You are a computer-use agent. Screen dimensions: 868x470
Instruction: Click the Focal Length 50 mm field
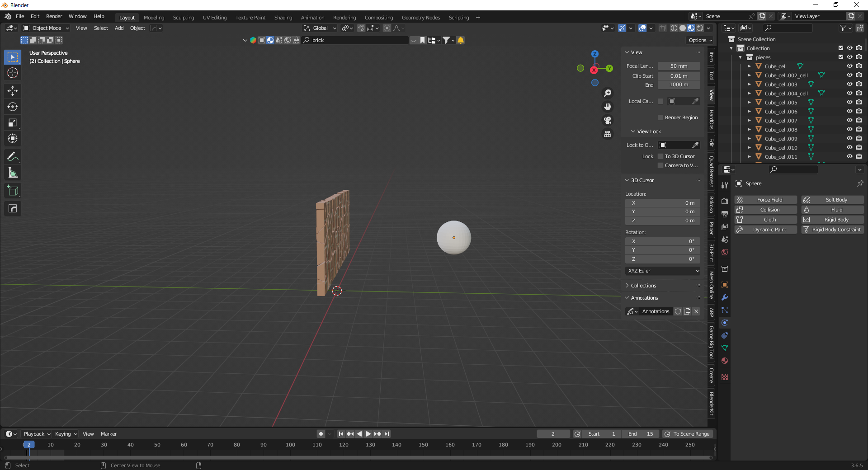[679, 66]
